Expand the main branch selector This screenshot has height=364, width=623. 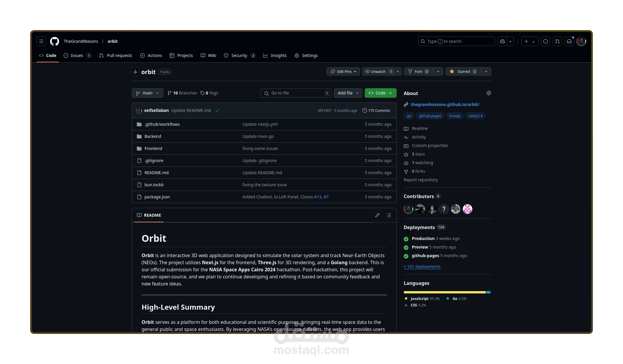(147, 93)
